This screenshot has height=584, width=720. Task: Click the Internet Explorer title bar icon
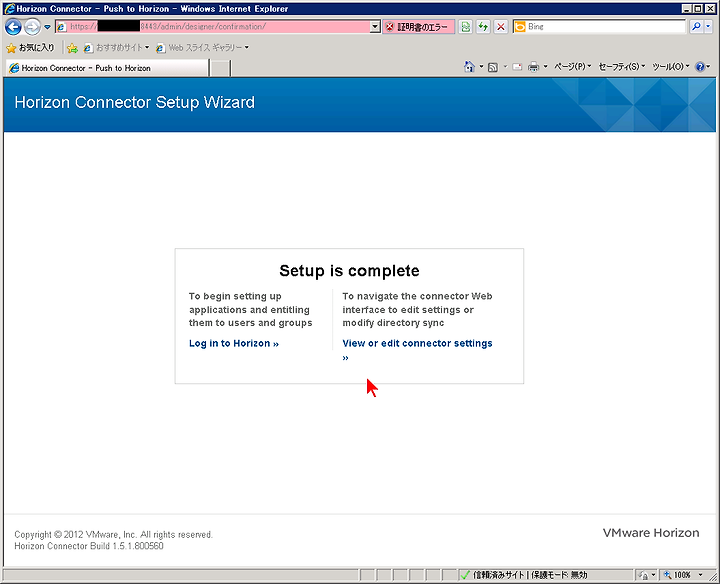pos(9,8)
